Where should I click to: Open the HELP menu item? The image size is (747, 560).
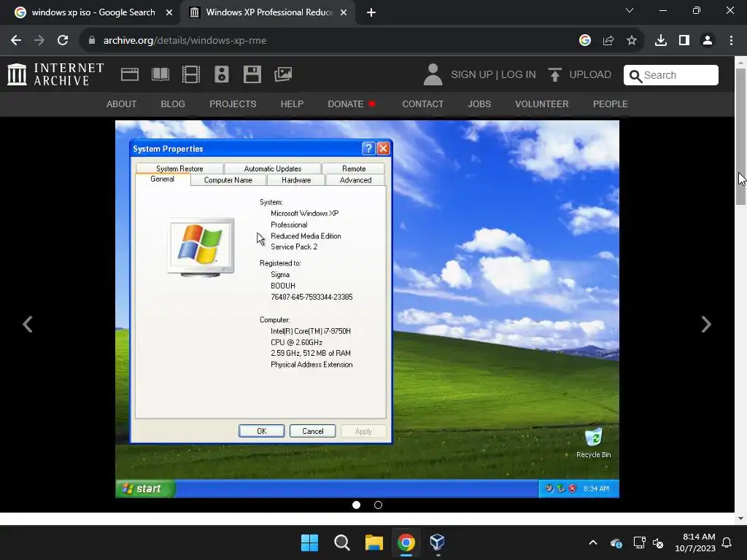click(x=292, y=104)
